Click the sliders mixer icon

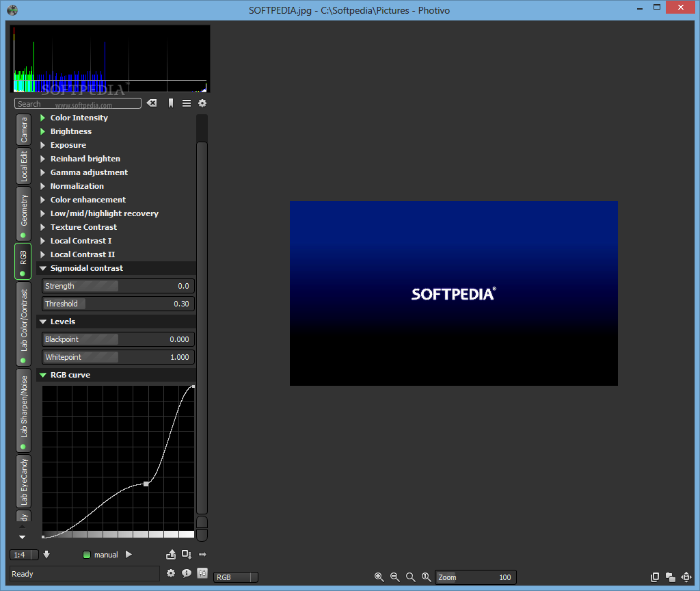click(x=202, y=573)
